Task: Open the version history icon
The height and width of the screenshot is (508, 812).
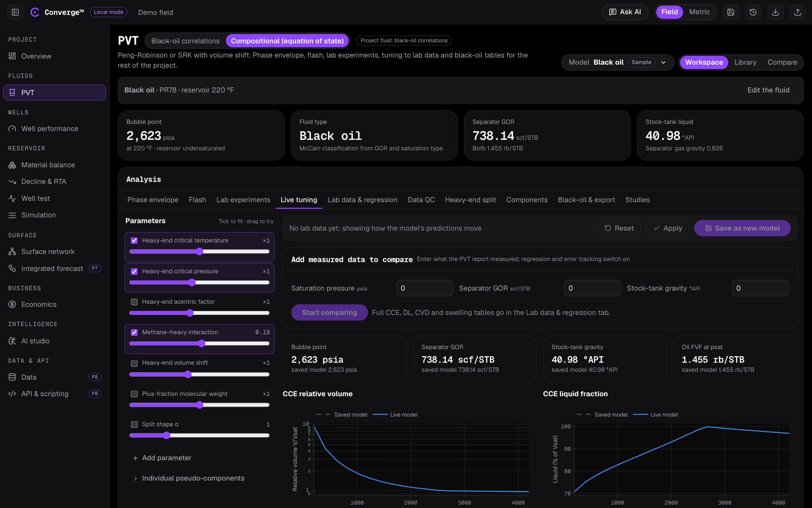Action: [x=753, y=12]
